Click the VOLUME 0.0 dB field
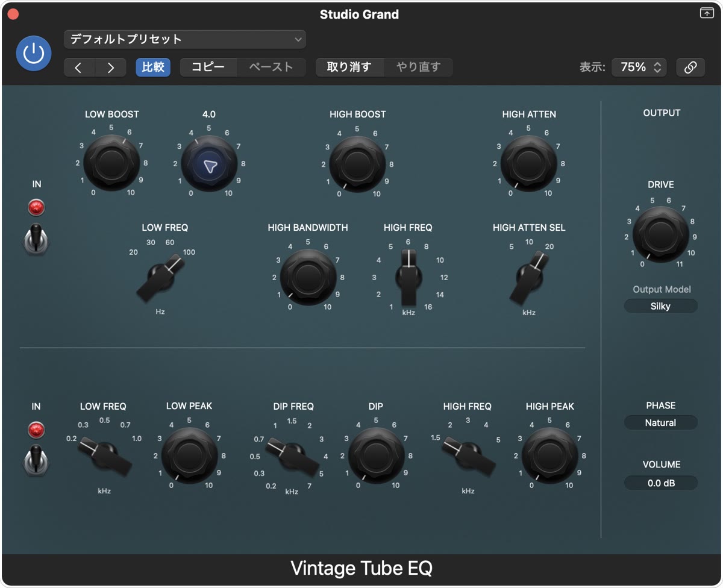 660,483
